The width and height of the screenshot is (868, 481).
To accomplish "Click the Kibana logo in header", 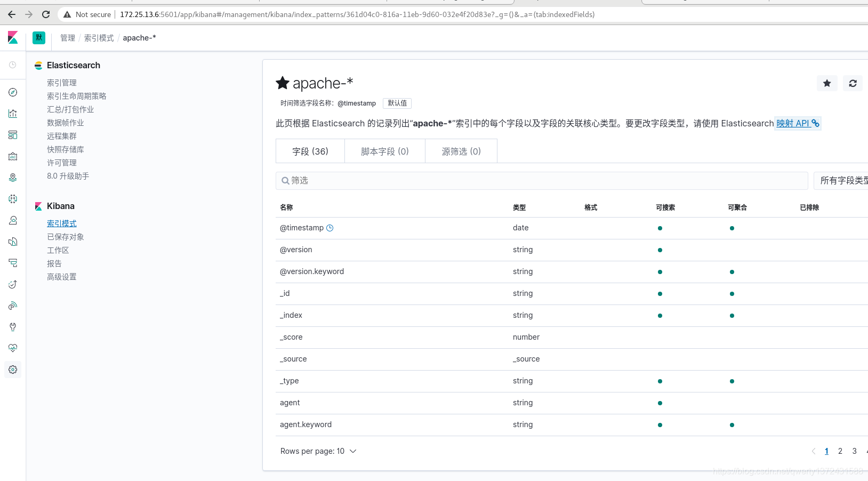I will (13, 37).
